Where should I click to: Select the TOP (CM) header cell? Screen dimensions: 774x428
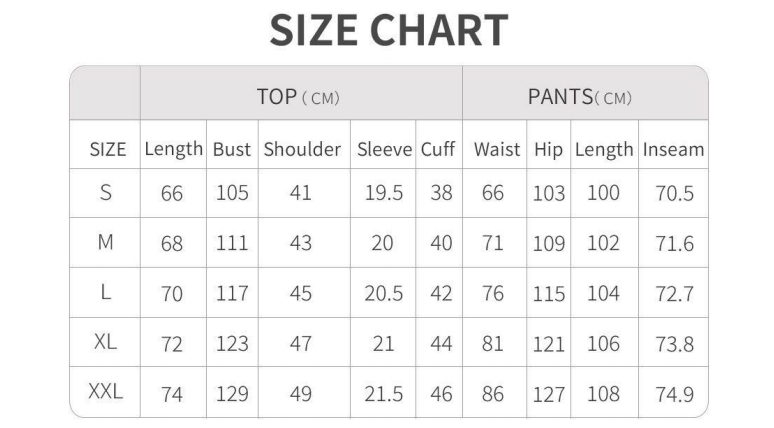tap(299, 97)
